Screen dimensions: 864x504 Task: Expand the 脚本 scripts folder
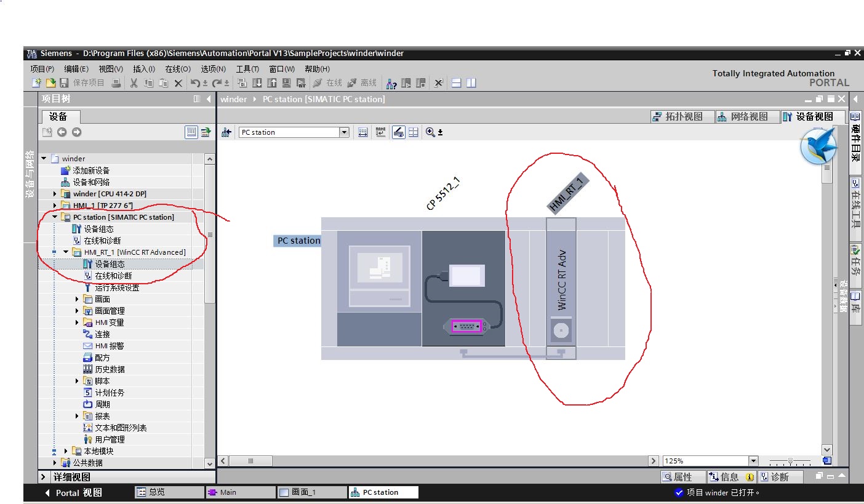click(x=77, y=381)
